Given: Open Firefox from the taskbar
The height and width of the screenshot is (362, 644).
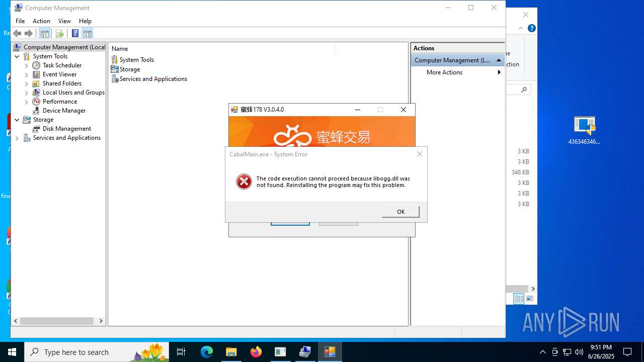Looking at the screenshot, I should point(256,352).
